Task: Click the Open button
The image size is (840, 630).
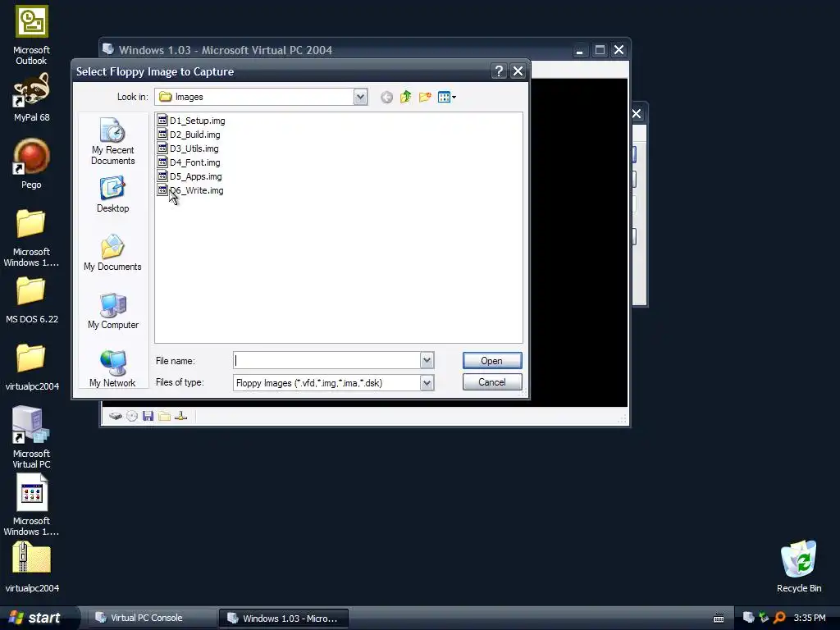Action: (x=492, y=361)
